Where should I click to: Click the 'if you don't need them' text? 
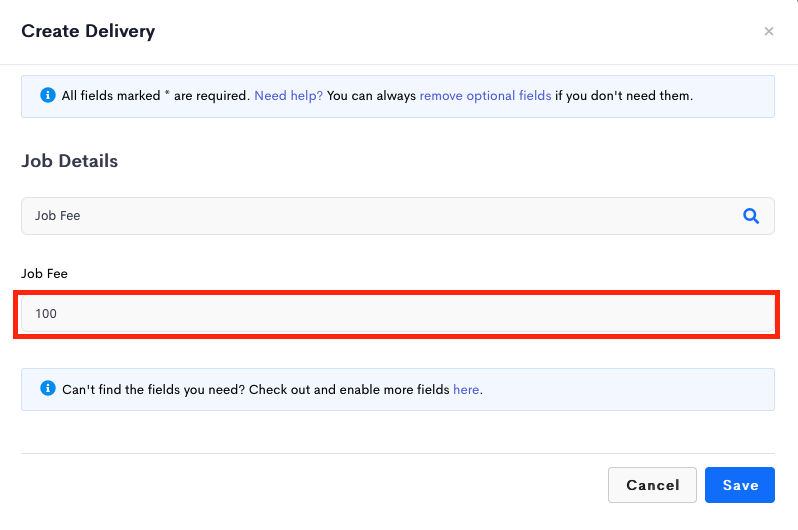[624, 96]
